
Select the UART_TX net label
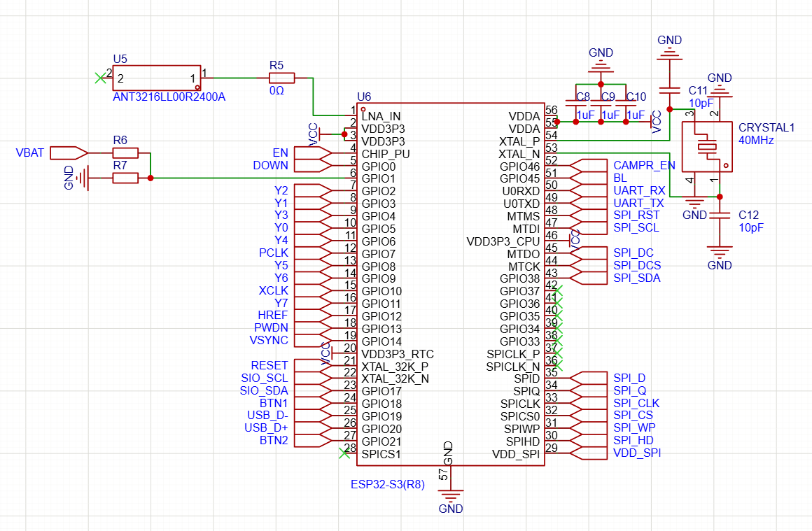639,203
